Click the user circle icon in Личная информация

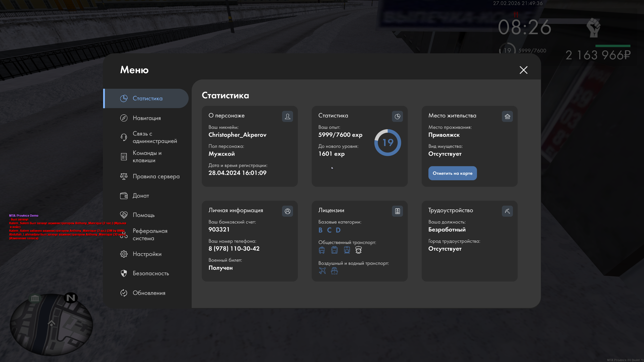287,211
